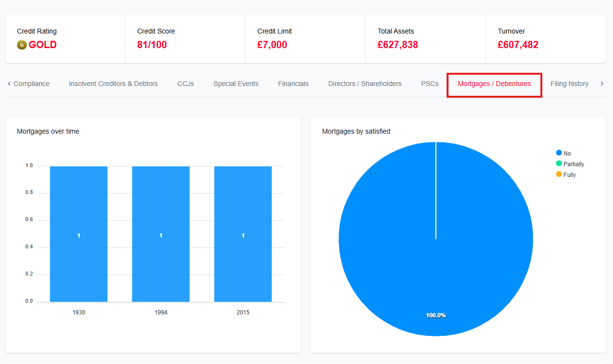Click the 81/100 credit score value
613x364 pixels.
(152, 45)
